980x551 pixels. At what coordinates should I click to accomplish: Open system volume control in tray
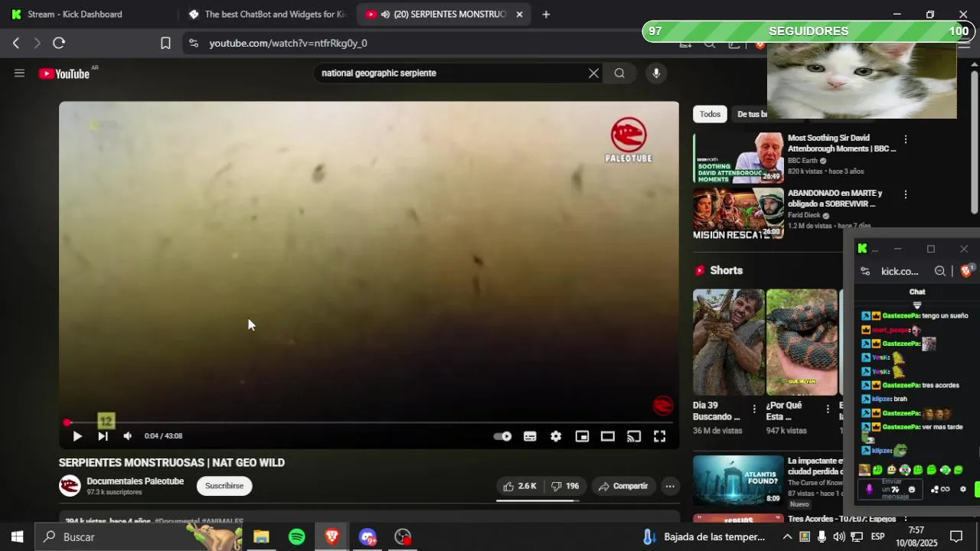click(x=839, y=537)
